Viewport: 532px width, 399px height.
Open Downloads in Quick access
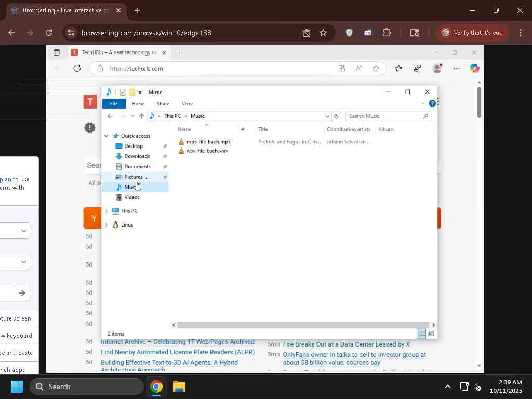click(x=137, y=156)
